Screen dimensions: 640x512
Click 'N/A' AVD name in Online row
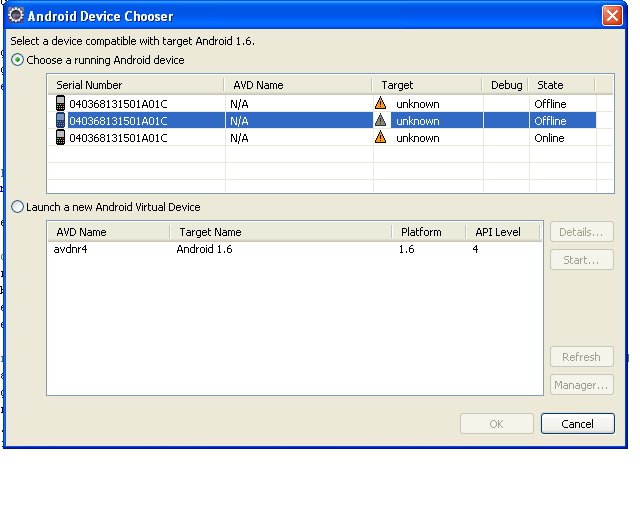pos(239,138)
